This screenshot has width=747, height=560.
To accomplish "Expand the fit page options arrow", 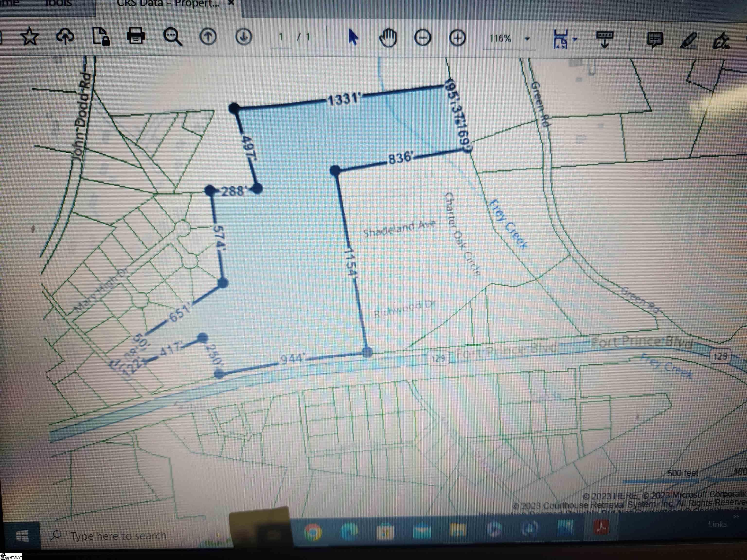I will tap(575, 39).
